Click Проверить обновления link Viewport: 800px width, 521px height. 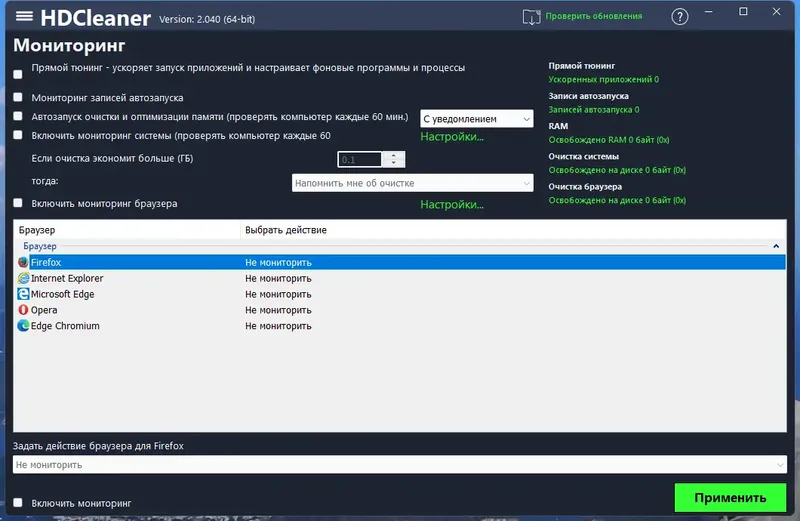pos(594,16)
